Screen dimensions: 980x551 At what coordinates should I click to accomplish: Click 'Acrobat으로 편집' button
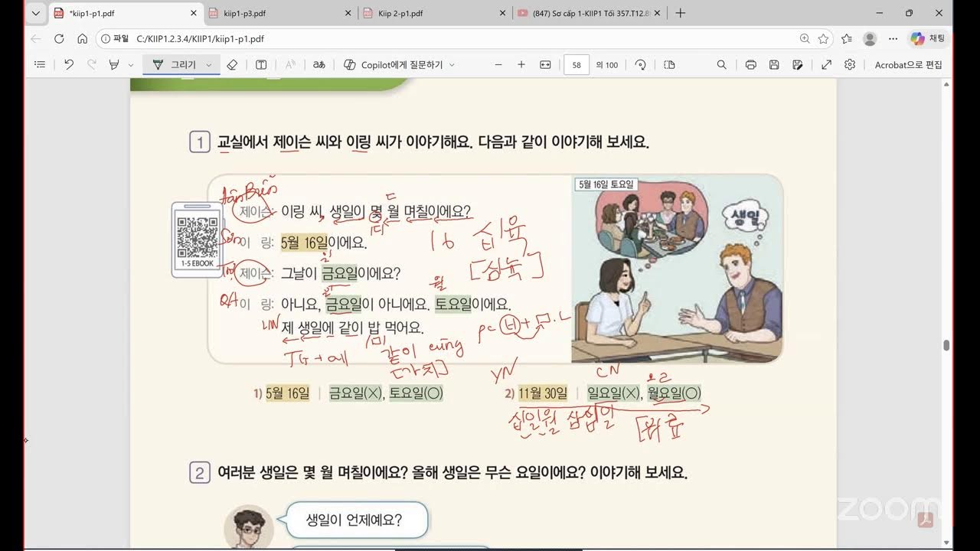[909, 65]
